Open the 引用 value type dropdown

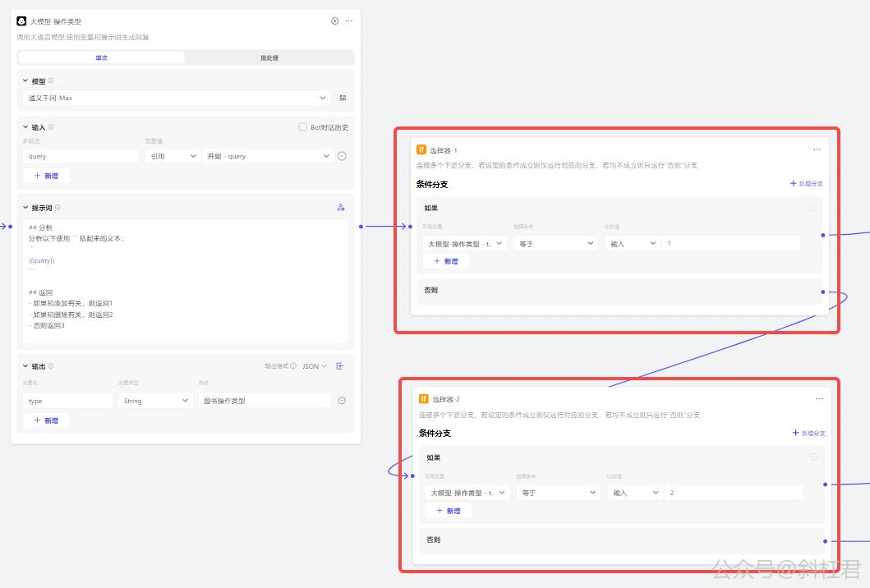173,156
